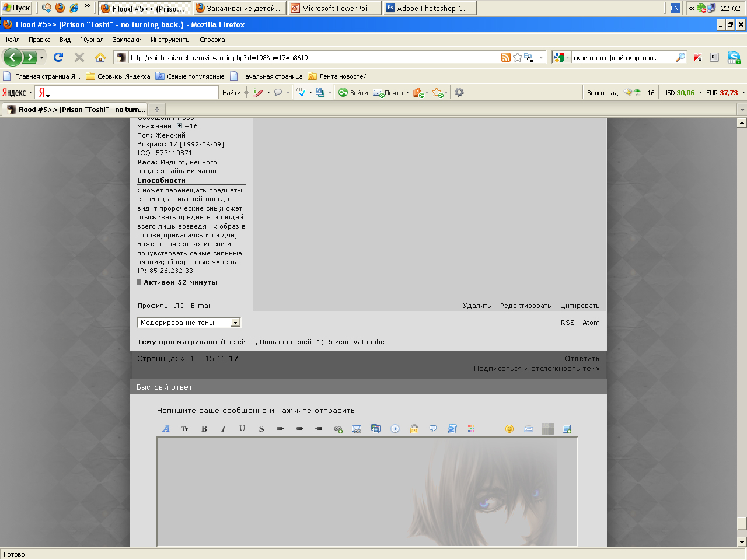This screenshot has width=747, height=560.
Task: Open the Инструменты menu
Action: point(170,40)
